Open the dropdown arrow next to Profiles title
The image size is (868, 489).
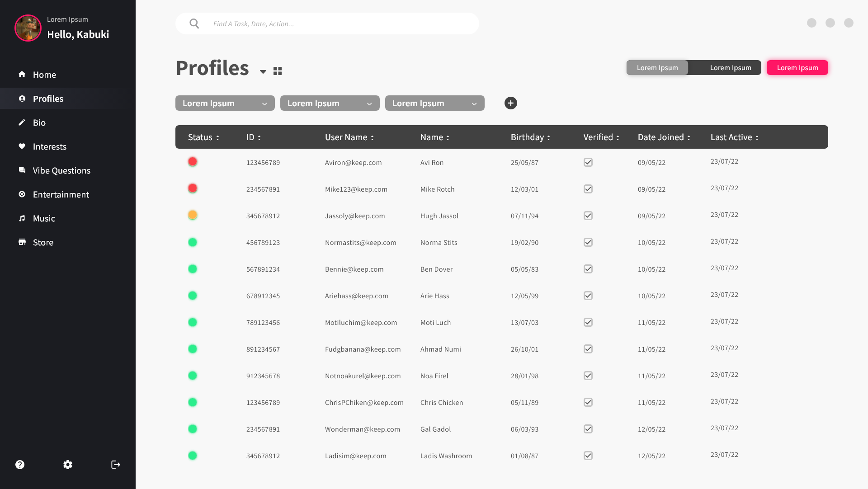coord(263,71)
